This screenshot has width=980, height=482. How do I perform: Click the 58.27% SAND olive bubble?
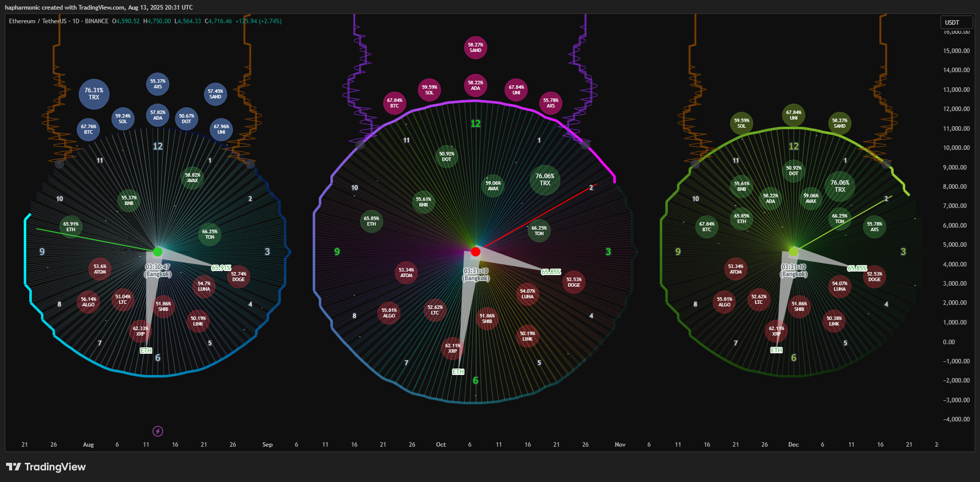(x=840, y=123)
